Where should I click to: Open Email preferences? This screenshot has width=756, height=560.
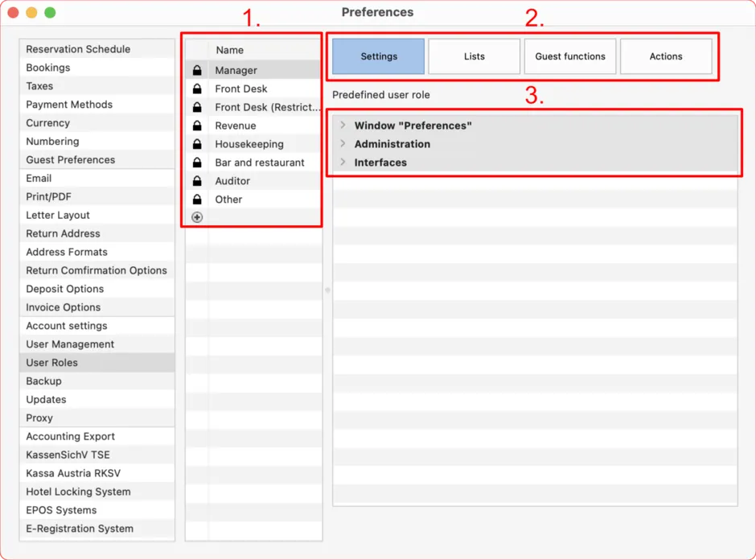[x=97, y=178]
